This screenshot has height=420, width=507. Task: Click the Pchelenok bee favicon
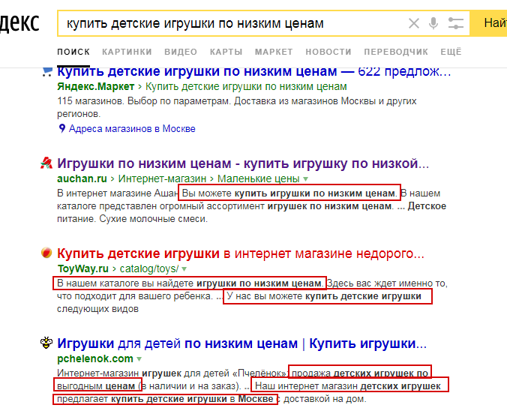(46, 343)
